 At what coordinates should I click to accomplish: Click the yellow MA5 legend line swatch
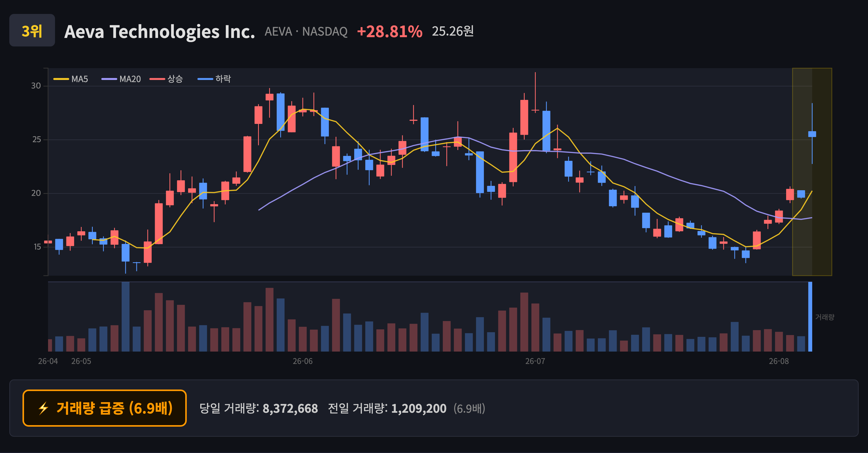tap(61, 79)
